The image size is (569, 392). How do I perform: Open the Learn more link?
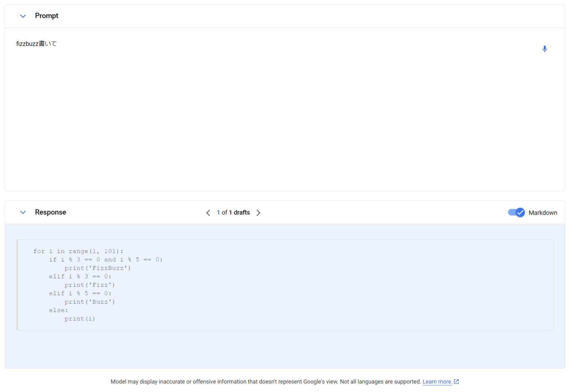pyautogui.click(x=437, y=381)
